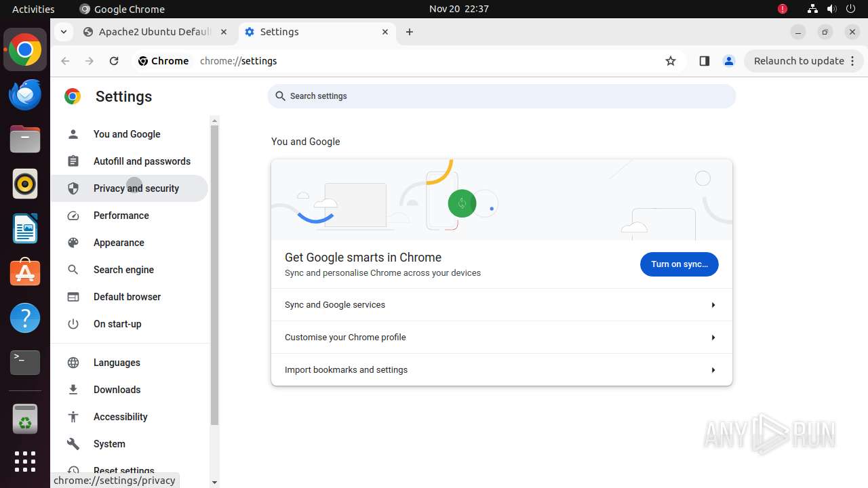Click the Search engine magnifier icon
868x488 pixels.
tap(73, 270)
